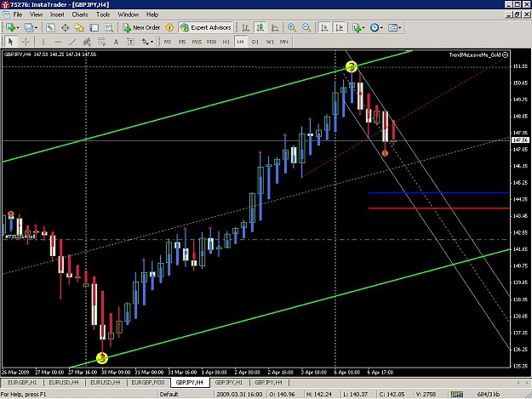
Task: Expand the Periods clock dropdown arrow
Action: click(381, 28)
